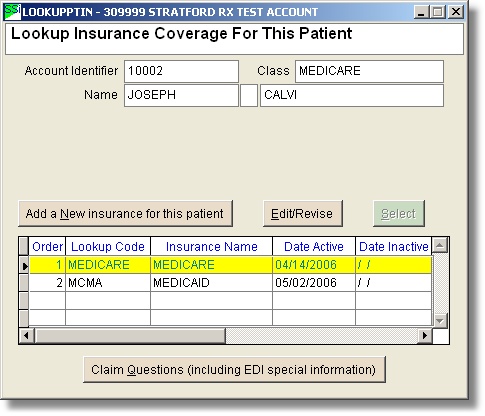Viewport: 485px width, 416px height.
Task: Click the Date Active column header
Action: click(x=314, y=247)
